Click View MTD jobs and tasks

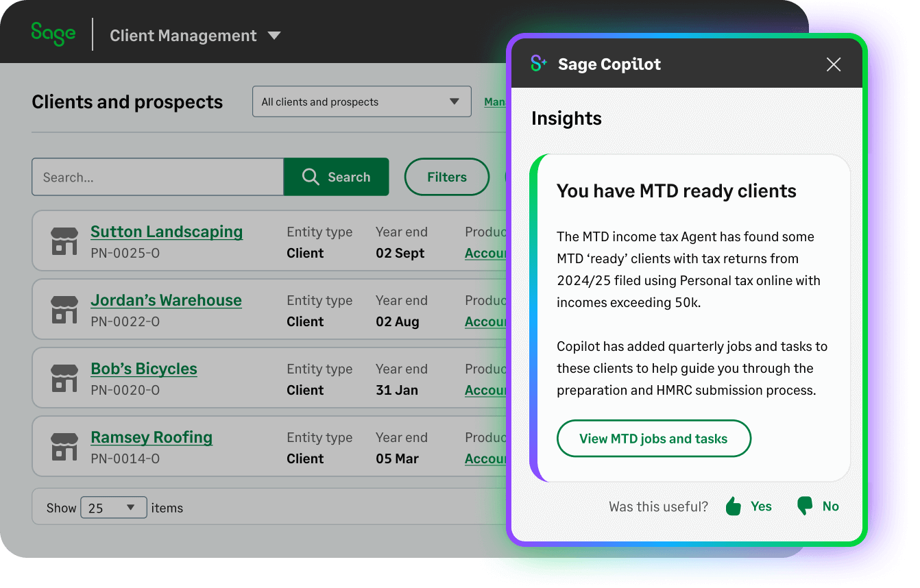pyautogui.click(x=653, y=438)
